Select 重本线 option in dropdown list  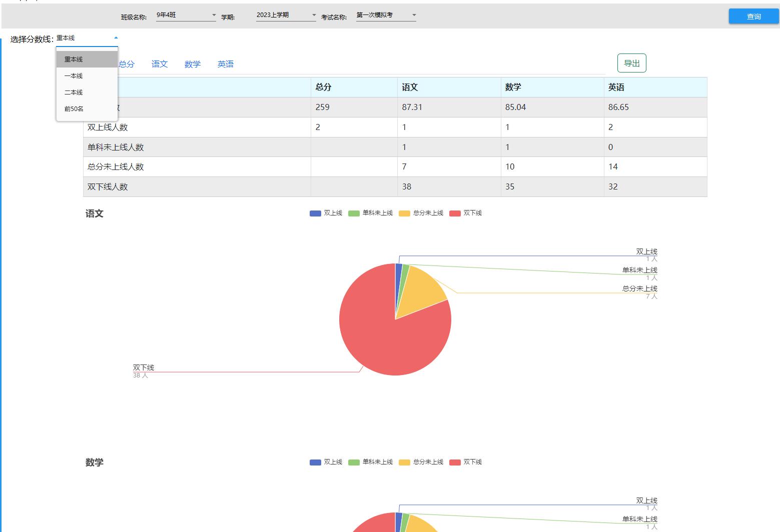(x=87, y=59)
